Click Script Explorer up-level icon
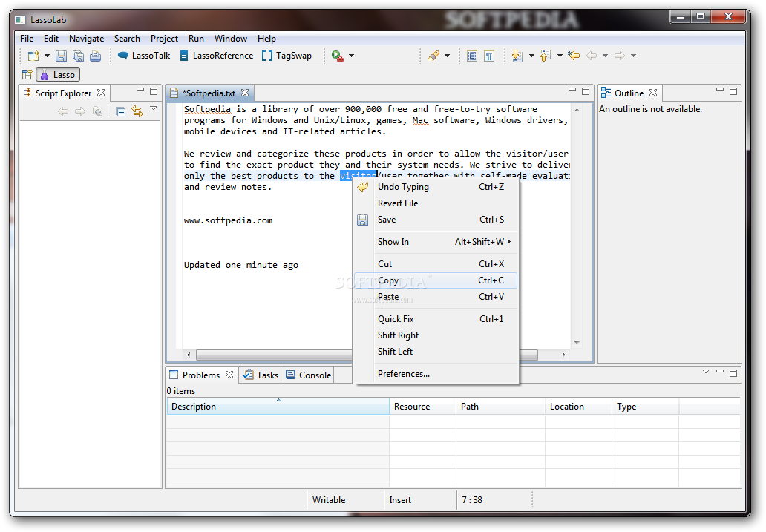Screen dimensions: 766x532 [98, 111]
